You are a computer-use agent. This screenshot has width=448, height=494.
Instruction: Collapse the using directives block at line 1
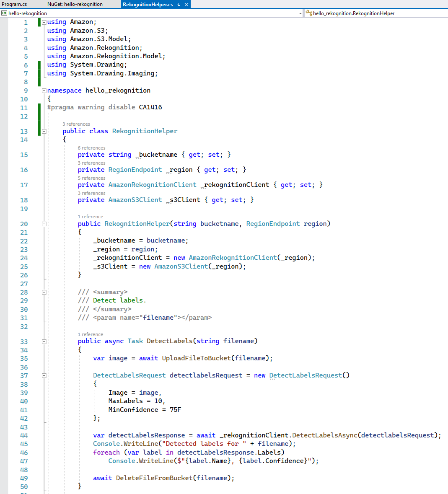point(44,22)
